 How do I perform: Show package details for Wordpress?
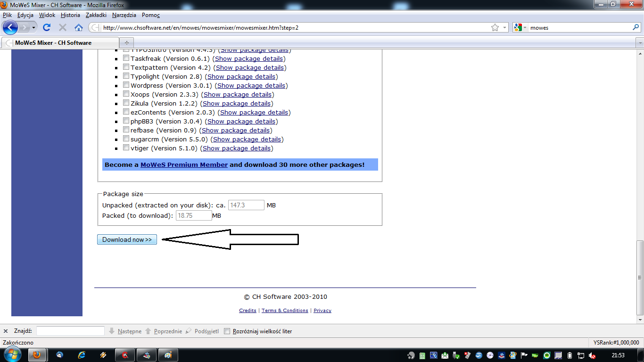(251, 86)
